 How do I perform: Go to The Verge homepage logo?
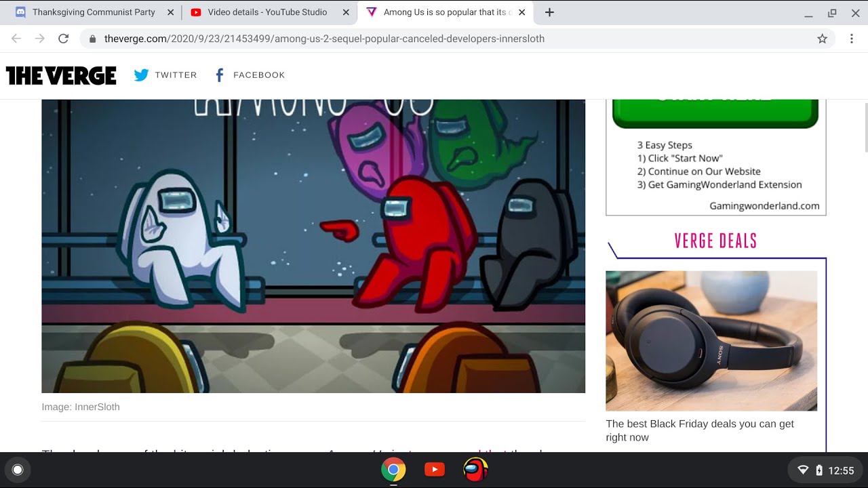point(61,75)
